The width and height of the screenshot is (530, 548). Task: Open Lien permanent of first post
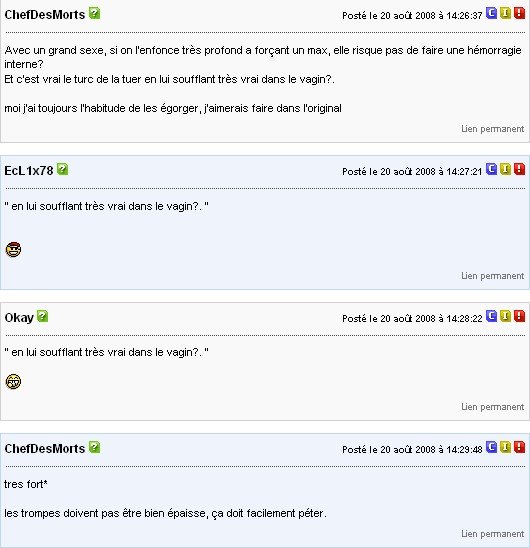[x=492, y=129]
